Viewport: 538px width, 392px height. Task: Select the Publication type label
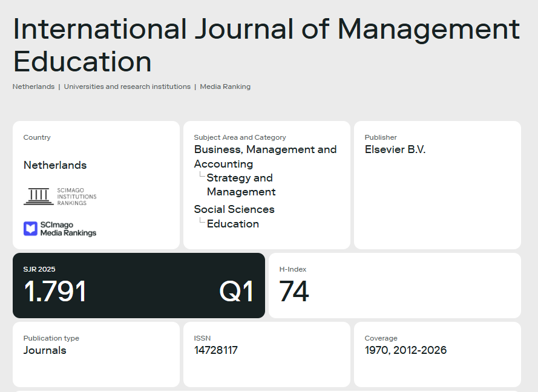pyautogui.click(x=51, y=338)
